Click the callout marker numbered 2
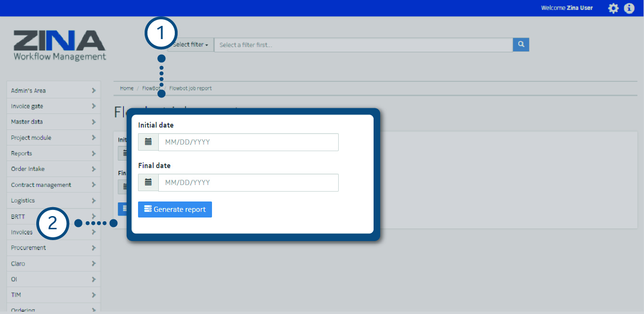 (x=52, y=223)
